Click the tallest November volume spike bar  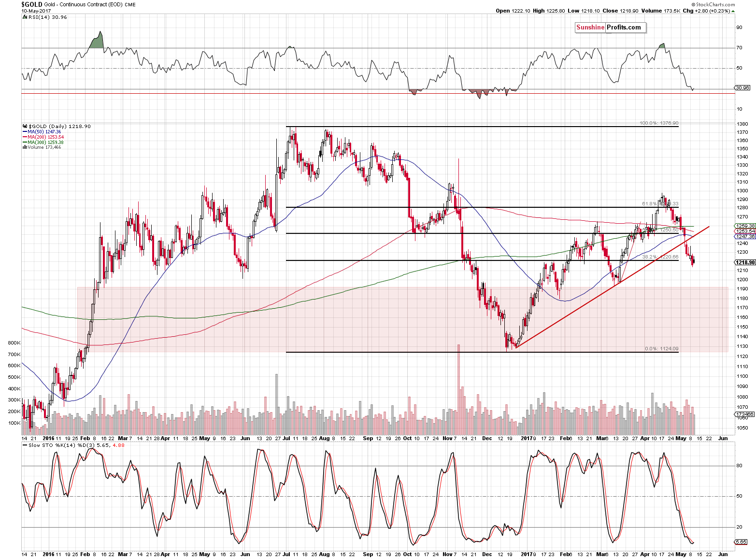(458, 389)
